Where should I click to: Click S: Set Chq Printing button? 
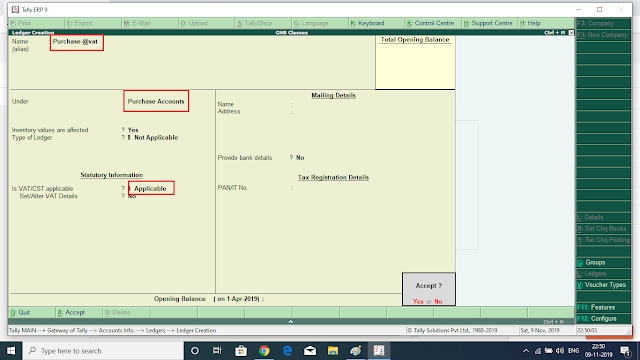point(603,240)
